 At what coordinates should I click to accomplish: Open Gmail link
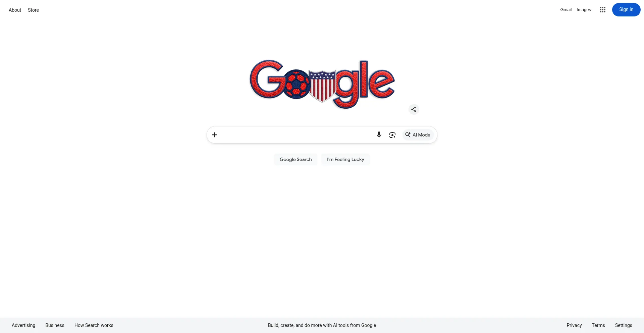(x=566, y=10)
